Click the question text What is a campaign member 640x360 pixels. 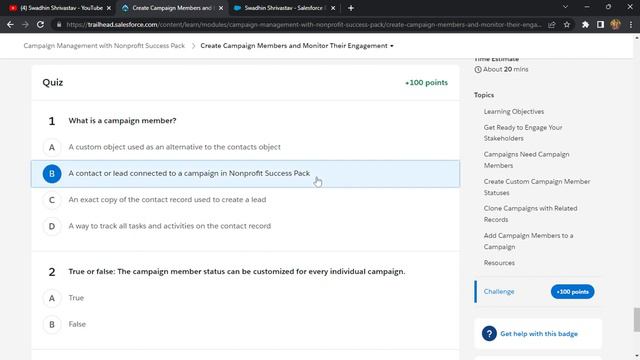point(122,120)
